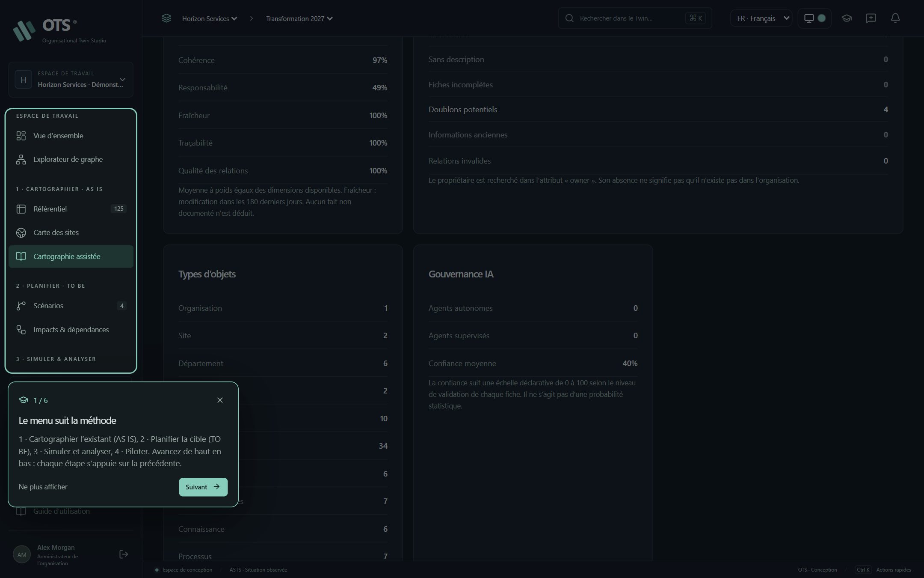
Task: Open the notifications bell icon
Action: (895, 18)
